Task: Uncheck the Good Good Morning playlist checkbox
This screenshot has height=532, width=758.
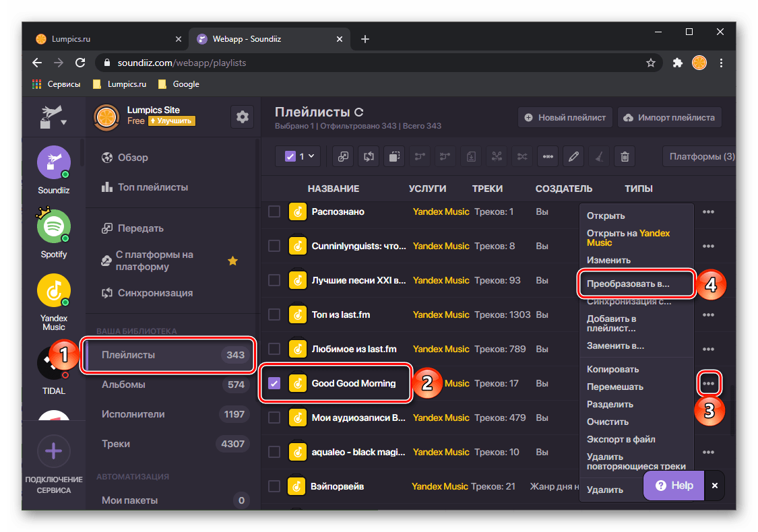Action: [274, 383]
